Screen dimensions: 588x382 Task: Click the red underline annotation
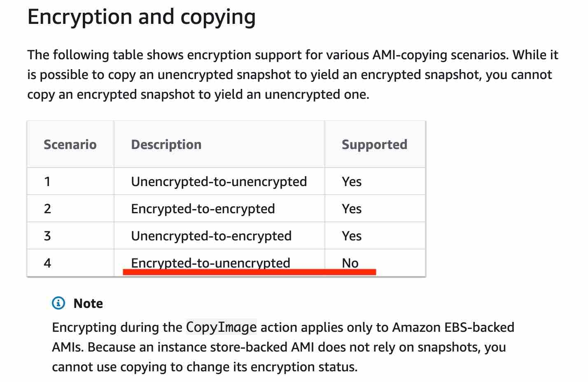coord(250,272)
